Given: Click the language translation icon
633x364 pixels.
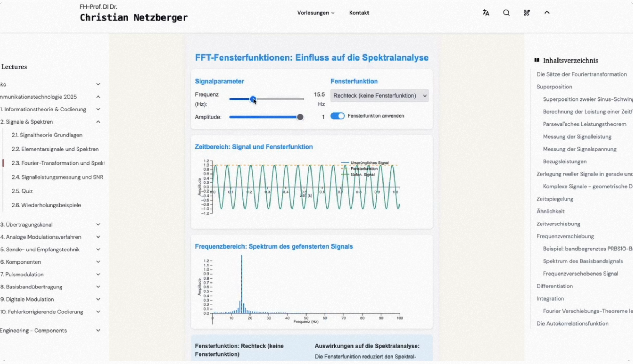Looking at the screenshot, I should (x=486, y=13).
